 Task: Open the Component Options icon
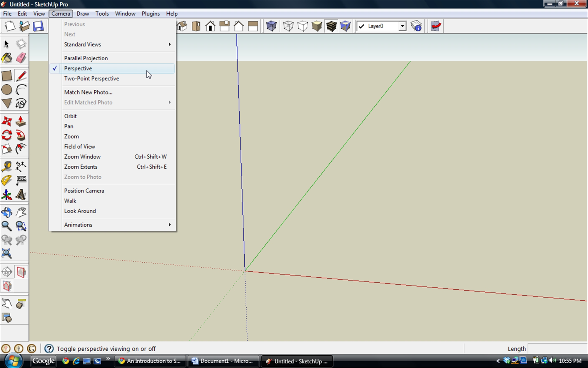pyautogui.click(x=21, y=304)
